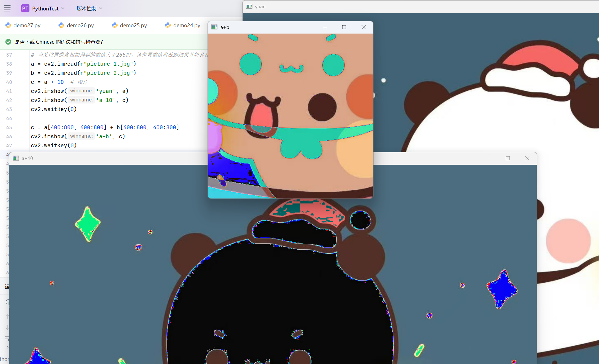Maximize the a+b image window

pyautogui.click(x=344, y=27)
